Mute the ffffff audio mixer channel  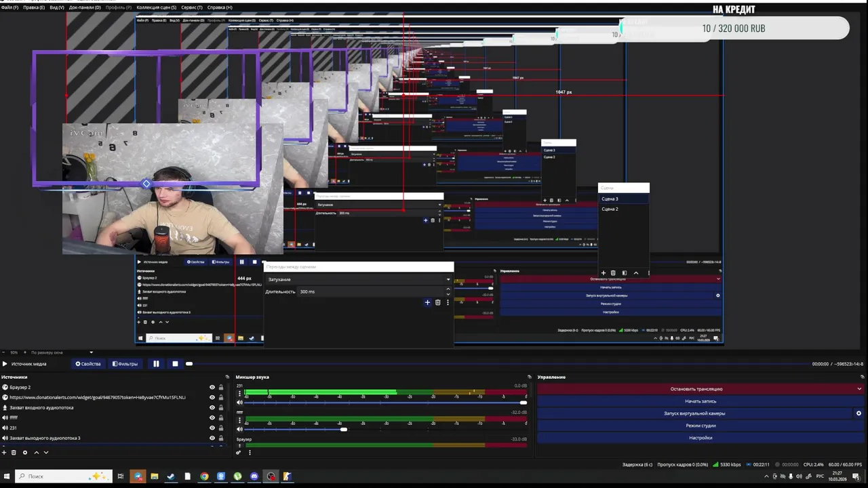[x=239, y=429]
